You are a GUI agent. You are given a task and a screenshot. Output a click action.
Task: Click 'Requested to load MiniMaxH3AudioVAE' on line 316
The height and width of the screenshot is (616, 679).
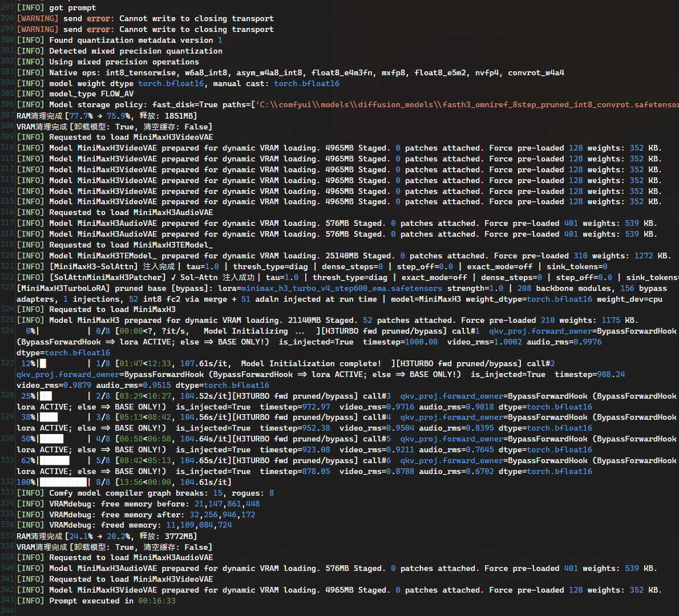pyautogui.click(x=115, y=213)
